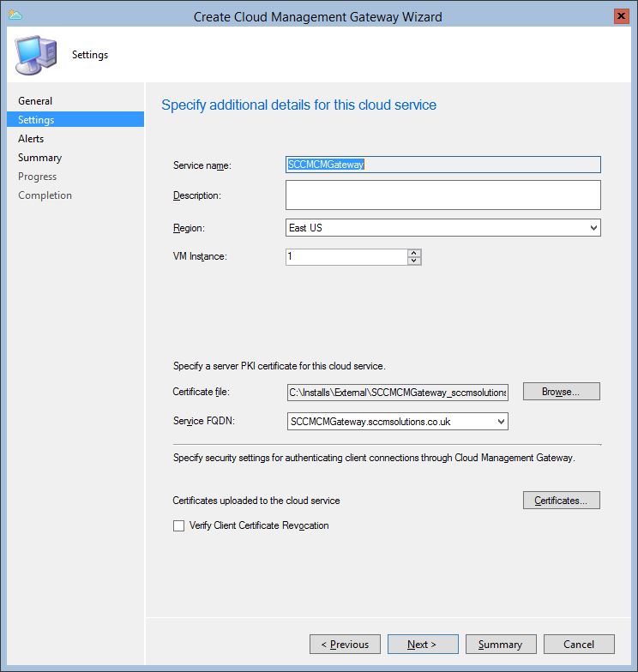Click the Browse button for certificate file
The height and width of the screenshot is (672, 638).
click(561, 391)
